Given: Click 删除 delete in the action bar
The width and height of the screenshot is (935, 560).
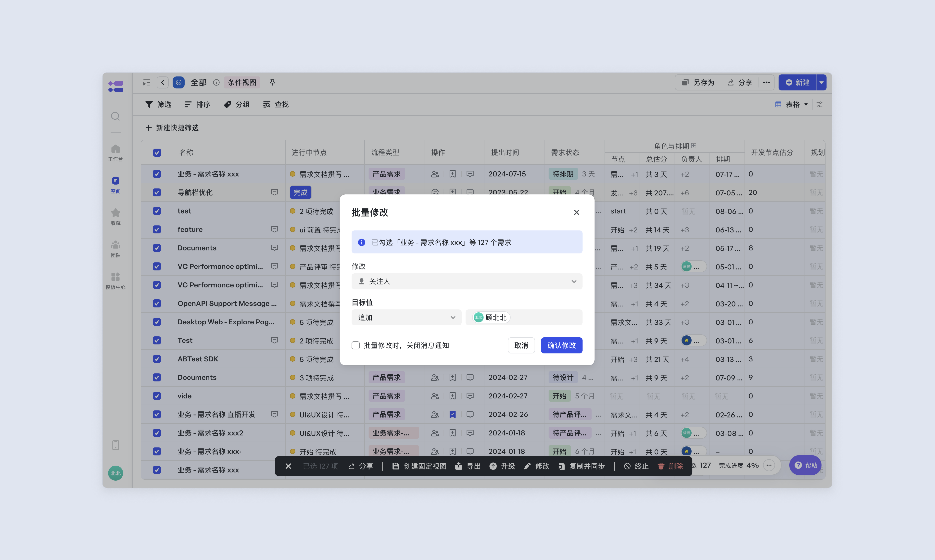Looking at the screenshot, I should click(670, 466).
